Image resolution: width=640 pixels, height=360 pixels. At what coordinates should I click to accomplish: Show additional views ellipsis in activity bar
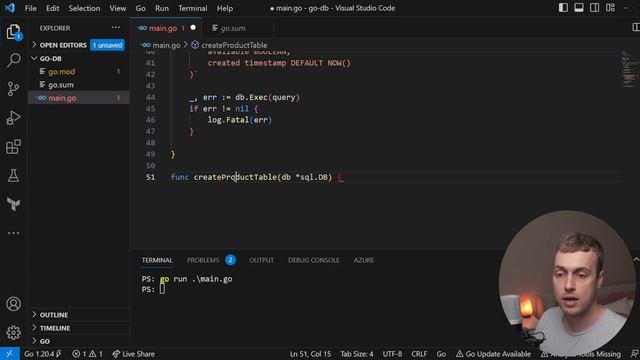point(13,233)
